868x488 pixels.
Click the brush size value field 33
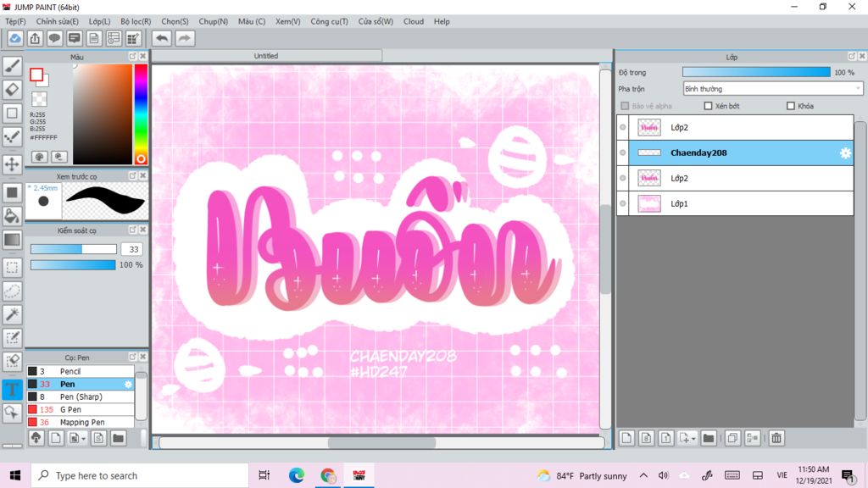pos(133,250)
